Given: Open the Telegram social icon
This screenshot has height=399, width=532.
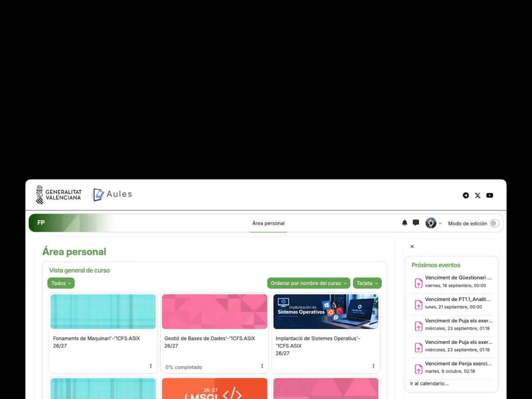Looking at the screenshot, I should [465, 196].
